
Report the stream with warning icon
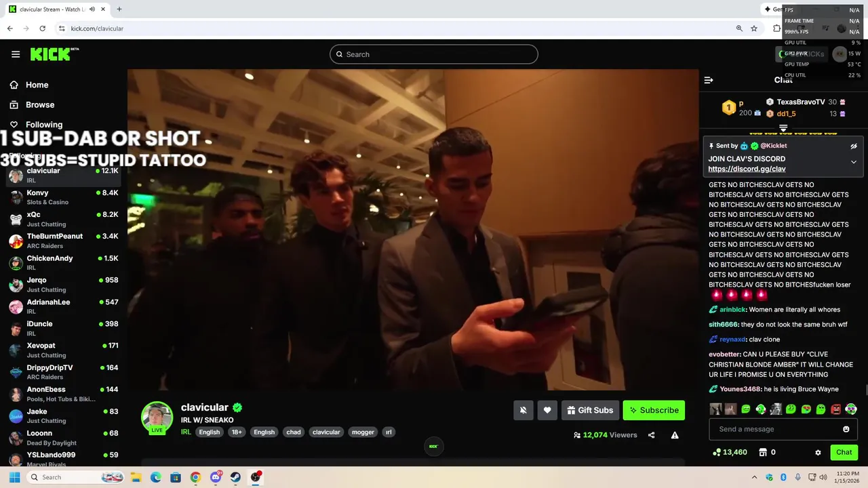point(675,435)
